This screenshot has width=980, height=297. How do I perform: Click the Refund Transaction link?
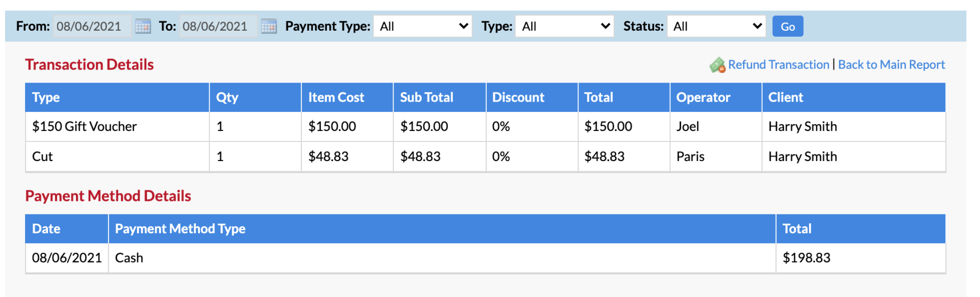[778, 65]
